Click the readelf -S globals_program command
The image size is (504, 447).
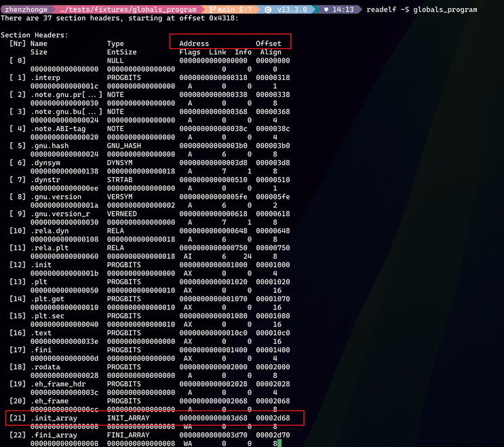click(421, 9)
